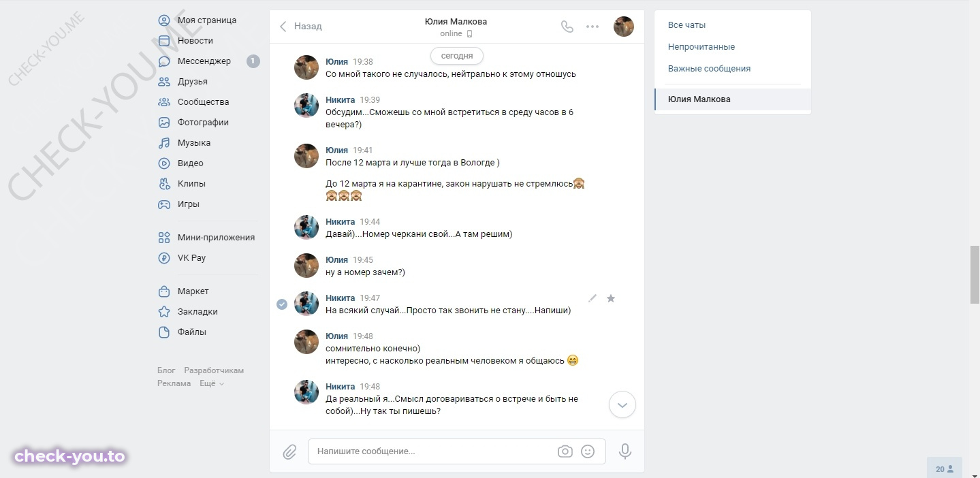Viewport: 980px width, 478px height.
Task: Click timestamp 19:41 on Юлия's message
Action: coord(364,150)
